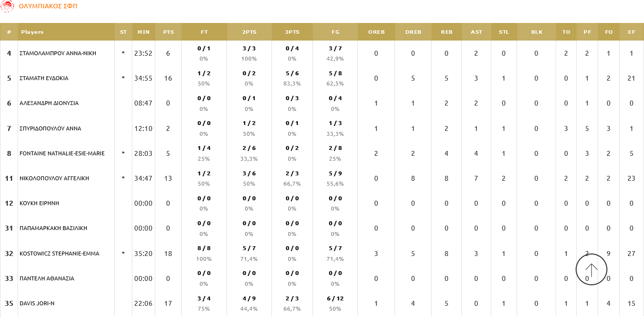The height and width of the screenshot is (318, 644).
Task: Click the FG column header
Action: coord(335,32)
